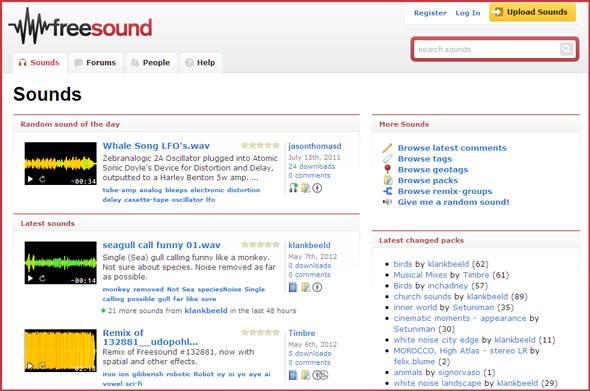
Task: Rate Remix of 132881 with stars
Action: pos(260,333)
